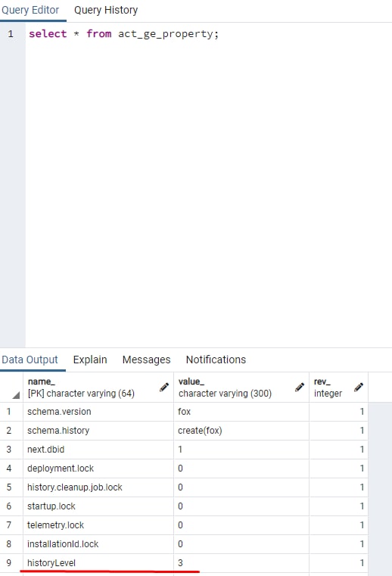Click the 'select' keyword in the query
This screenshot has width=392, height=576.
pos(48,34)
